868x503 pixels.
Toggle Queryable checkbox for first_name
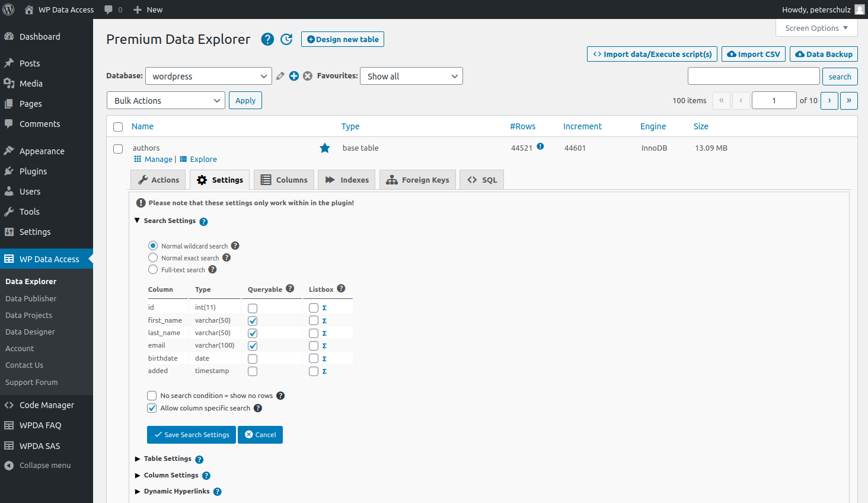253,321
